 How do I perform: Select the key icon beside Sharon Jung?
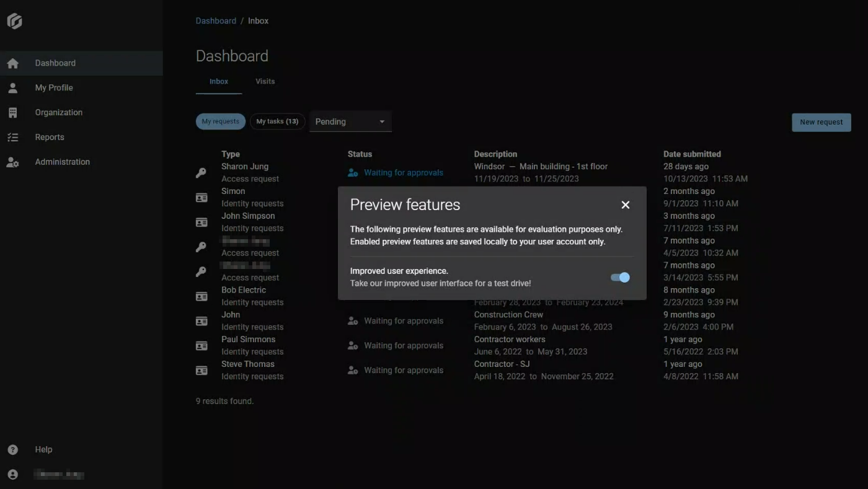pos(201,172)
